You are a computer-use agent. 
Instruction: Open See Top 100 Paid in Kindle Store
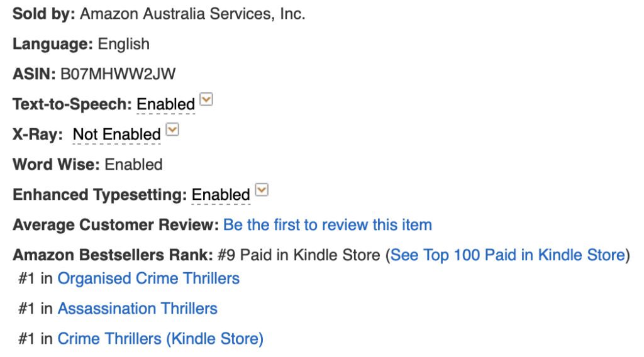tap(508, 255)
